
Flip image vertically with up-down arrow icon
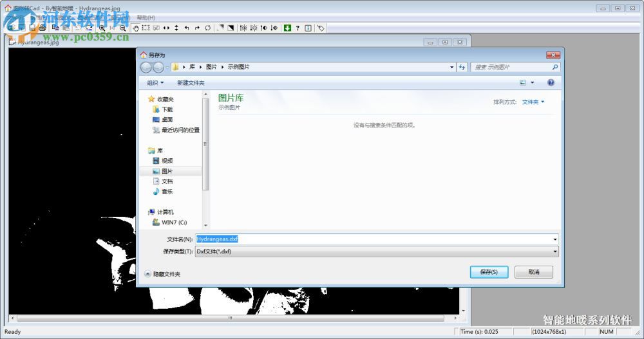[x=176, y=28]
